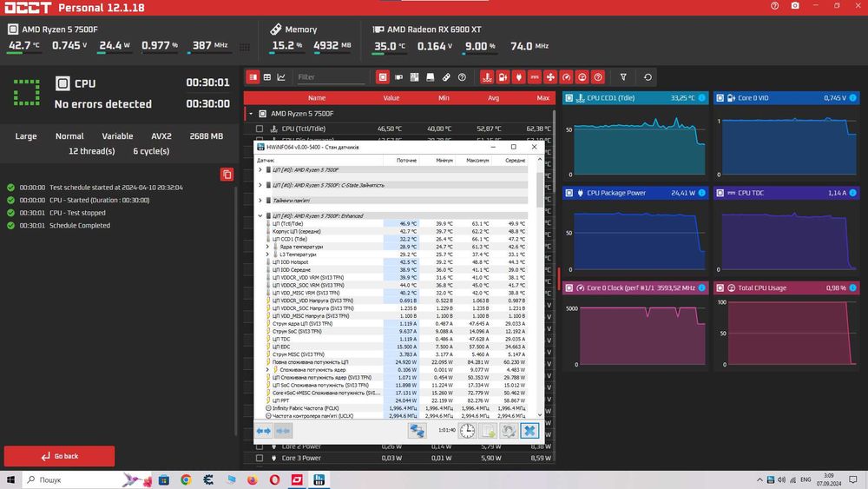Screen dimensions: 868x489
Task: Click the funnel filter icon in OCCT toolbar
Action: click(x=623, y=77)
